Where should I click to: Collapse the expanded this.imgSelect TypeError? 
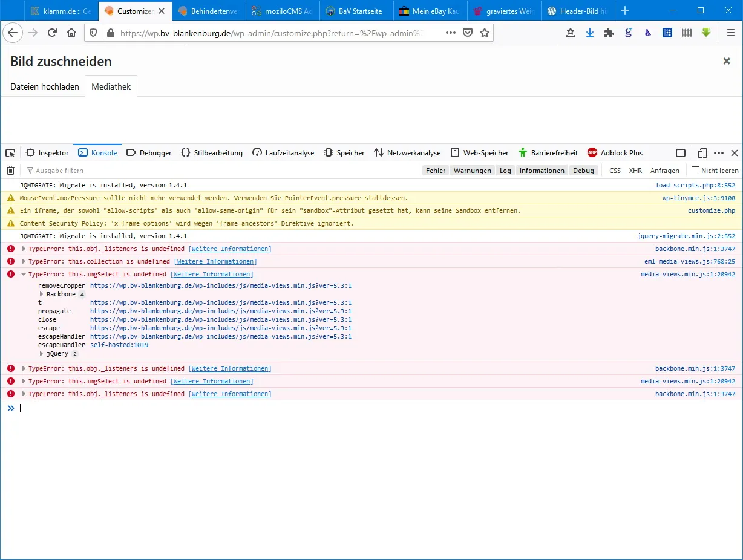tap(24, 275)
